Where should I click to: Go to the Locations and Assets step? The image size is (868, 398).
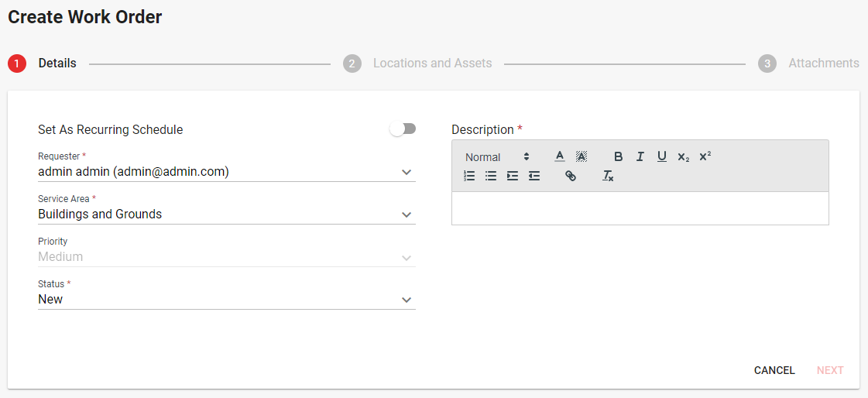pos(417,63)
